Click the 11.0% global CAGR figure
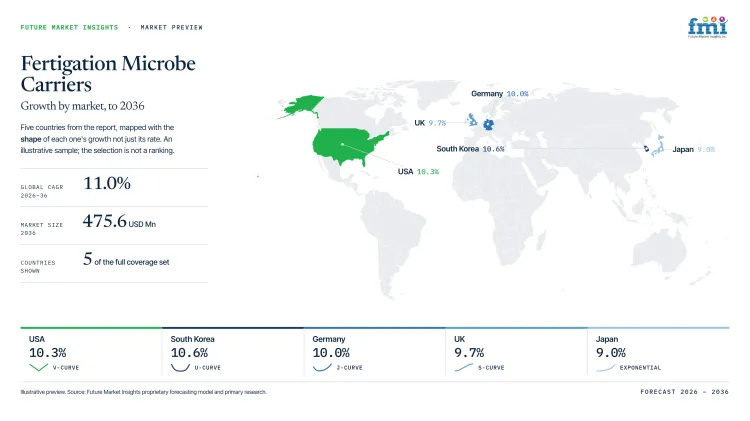Screen dimensions: 750x421 (107, 183)
